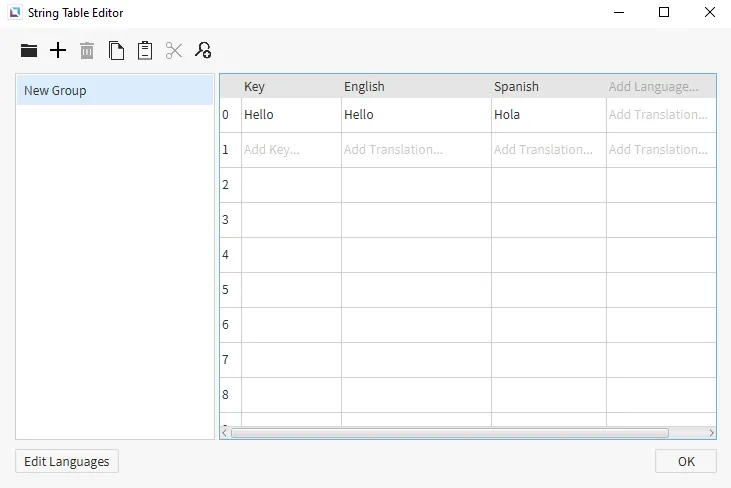
Task: Click the horizontal scrollbar thumb of table
Action: [450, 433]
